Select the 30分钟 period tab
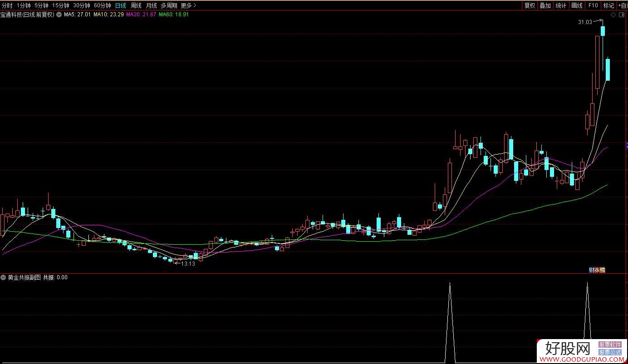Screen dimensions: 628x364 tap(82, 5)
